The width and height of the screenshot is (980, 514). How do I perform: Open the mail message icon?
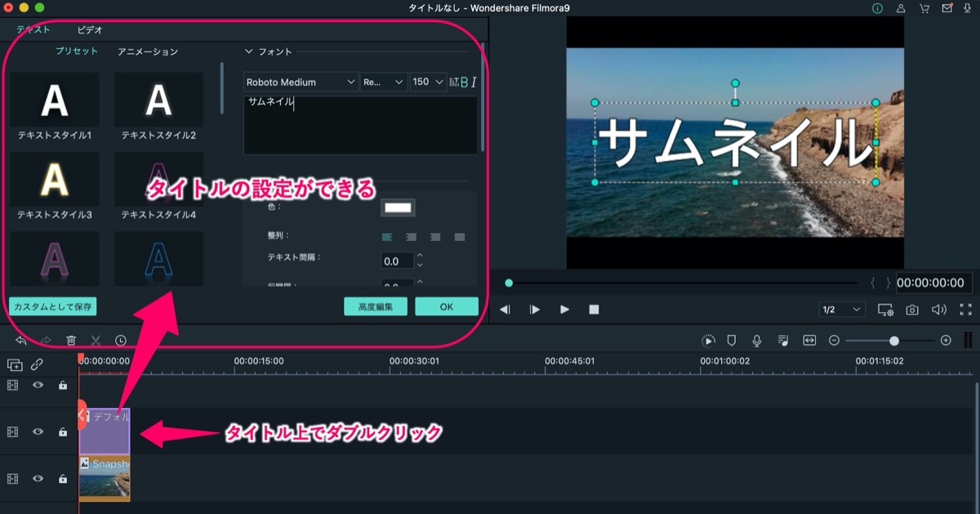point(947,8)
